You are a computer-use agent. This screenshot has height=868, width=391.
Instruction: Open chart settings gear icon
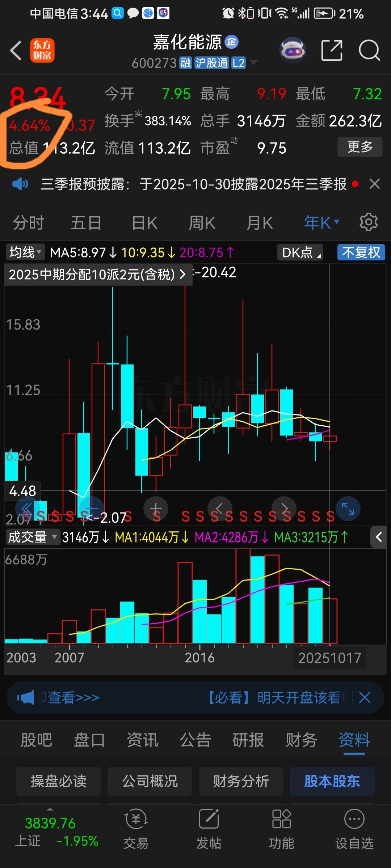pos(369,222)
